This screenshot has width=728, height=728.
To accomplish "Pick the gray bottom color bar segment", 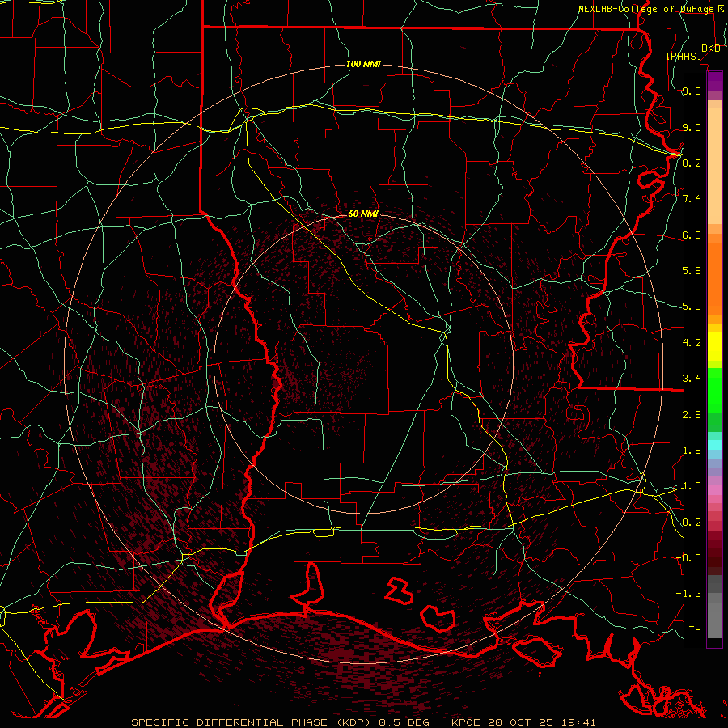I will (x=714, y=620).
